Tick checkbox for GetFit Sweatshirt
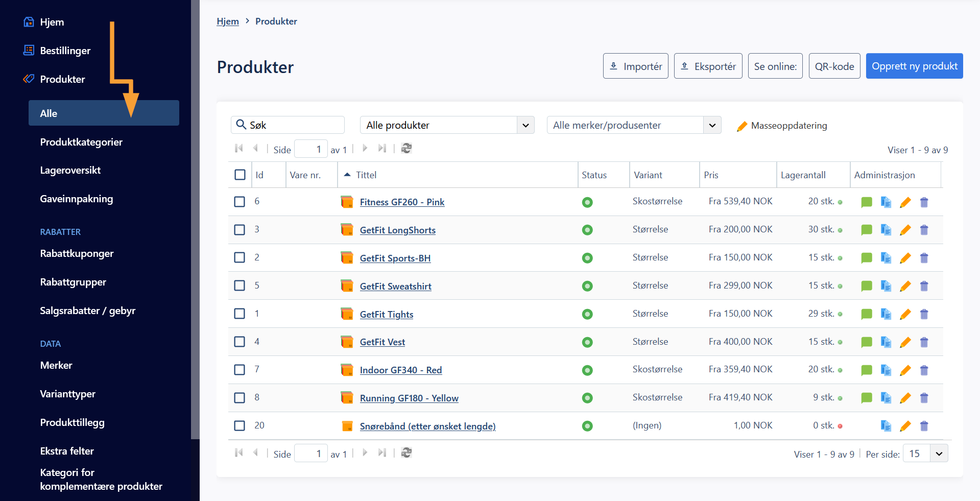The height and width of the screenshot is (501, 980). (x=240, y=285)
